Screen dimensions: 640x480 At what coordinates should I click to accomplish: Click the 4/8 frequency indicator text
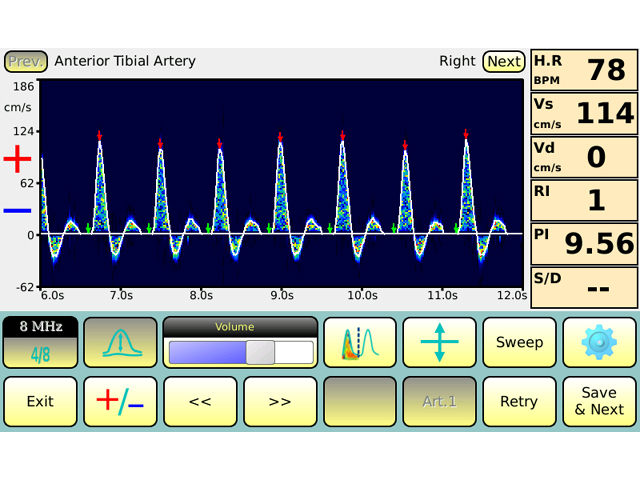point(40,355)
